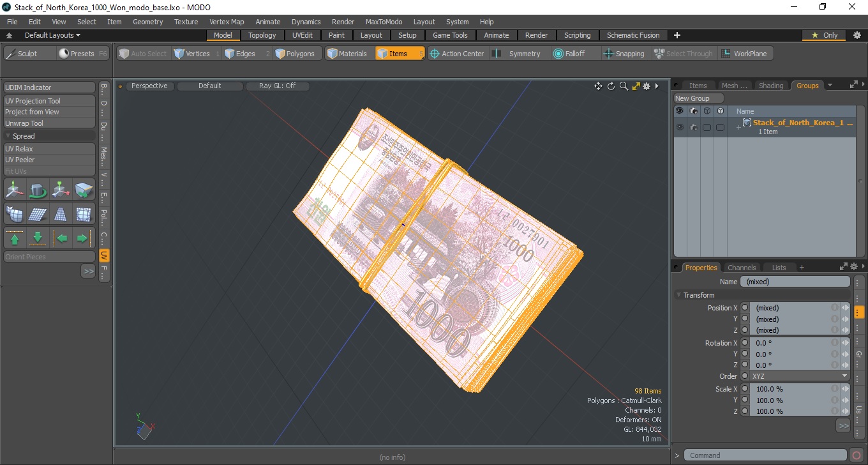Click the UV Relax button

pyautogui.click(x=50, y=149)
